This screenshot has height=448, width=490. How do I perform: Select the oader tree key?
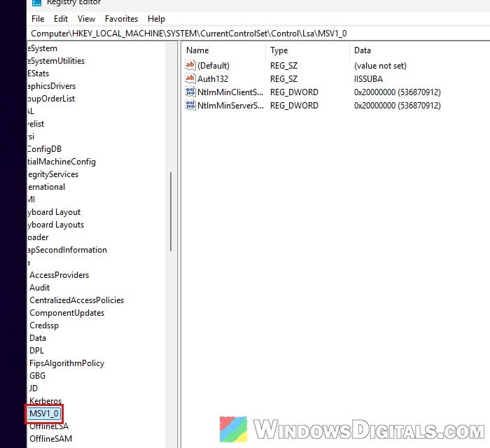click(38, 237)
